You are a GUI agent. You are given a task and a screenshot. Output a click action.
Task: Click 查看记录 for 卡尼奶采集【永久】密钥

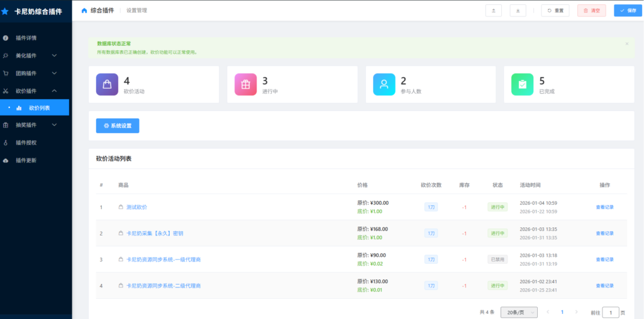[x=604, y=233]
